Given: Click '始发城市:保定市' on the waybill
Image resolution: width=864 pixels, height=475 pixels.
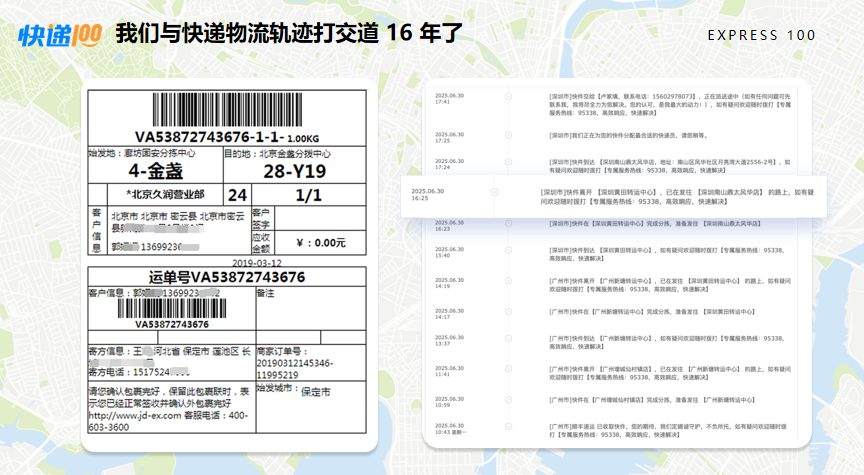Looking at the screenshot, I should 294,391.
